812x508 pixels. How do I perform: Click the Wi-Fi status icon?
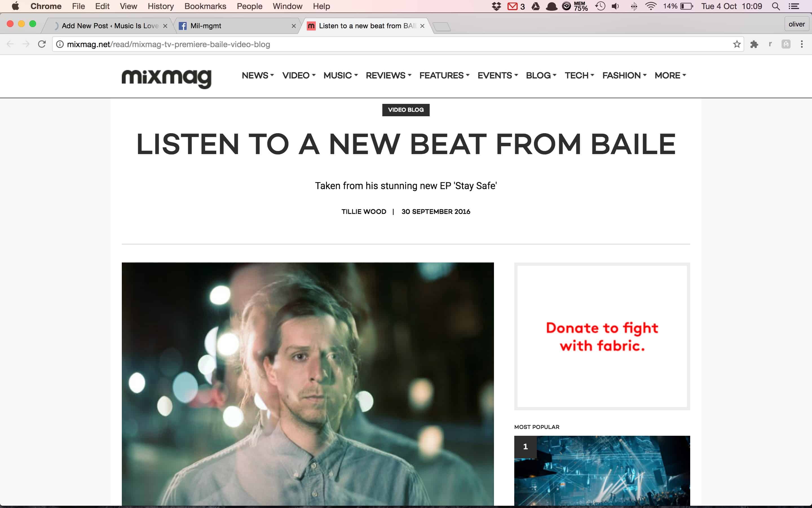click(x=651, y=6)
